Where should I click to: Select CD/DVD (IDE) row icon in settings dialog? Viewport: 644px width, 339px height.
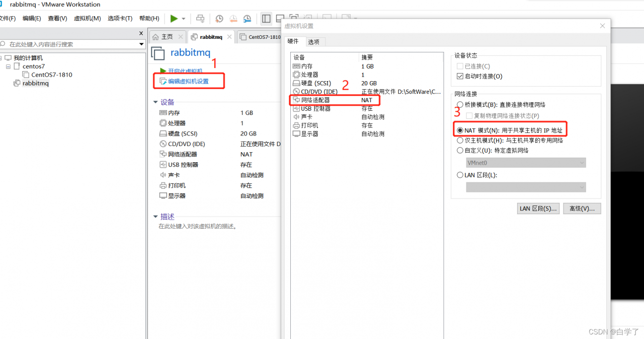(x=296, y=92)
